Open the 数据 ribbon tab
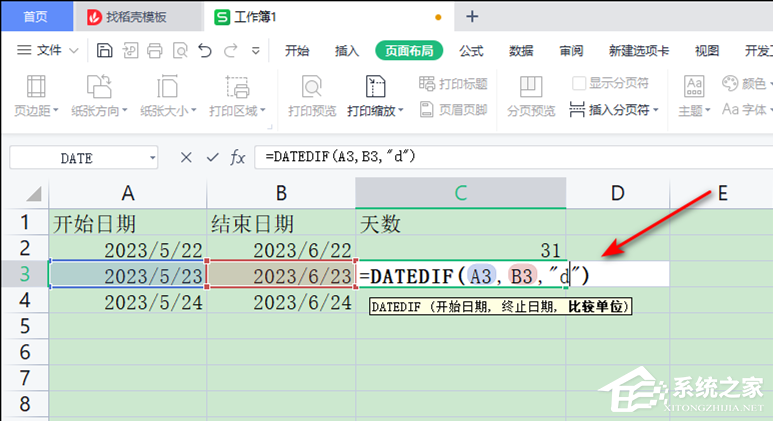Image resolution: width=773 pixels, height=421 pixels. click(x=521, y=51)
